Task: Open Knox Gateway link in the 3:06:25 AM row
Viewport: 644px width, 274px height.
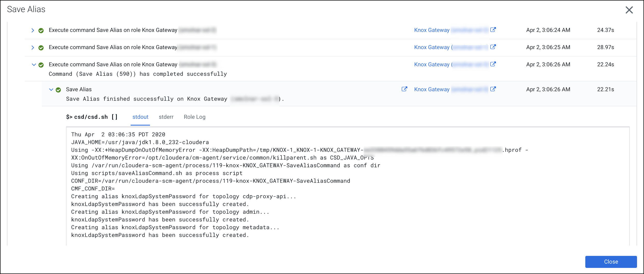Action: point(432,47)
